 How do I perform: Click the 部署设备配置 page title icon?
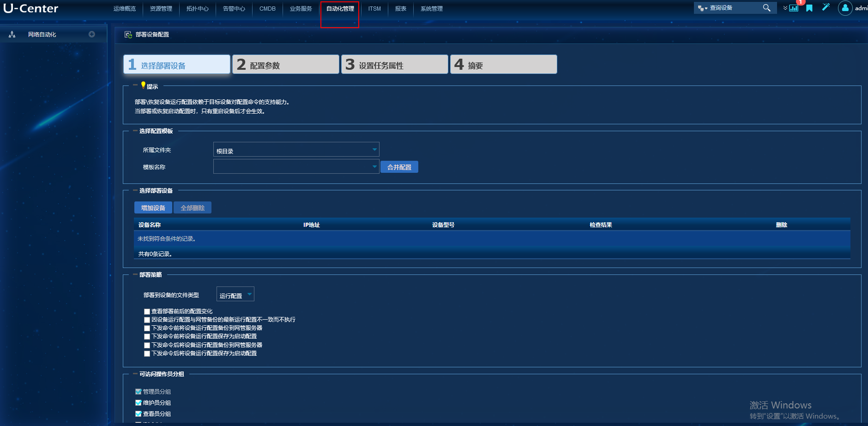pos(128,35)
